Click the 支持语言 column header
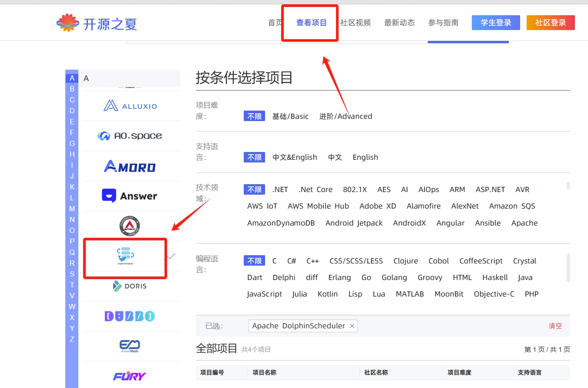This screenshot has height=388, width=588. tap(530, 373)
